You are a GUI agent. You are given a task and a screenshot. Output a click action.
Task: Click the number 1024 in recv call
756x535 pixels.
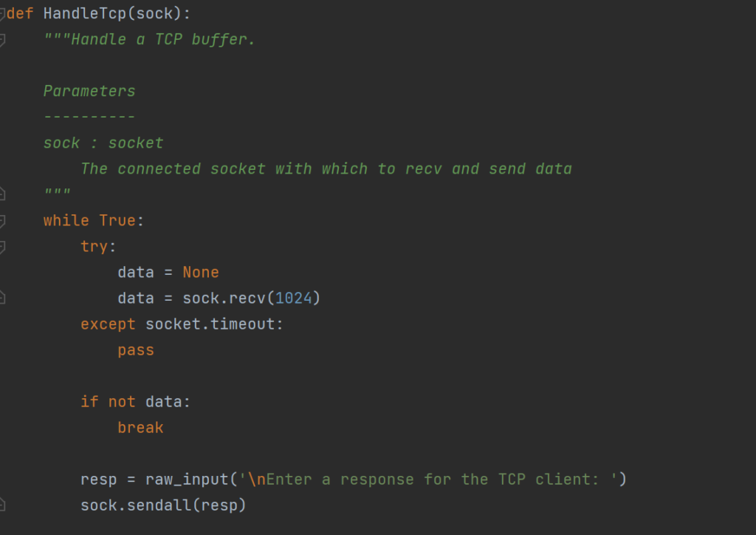(x=293, y=299)
